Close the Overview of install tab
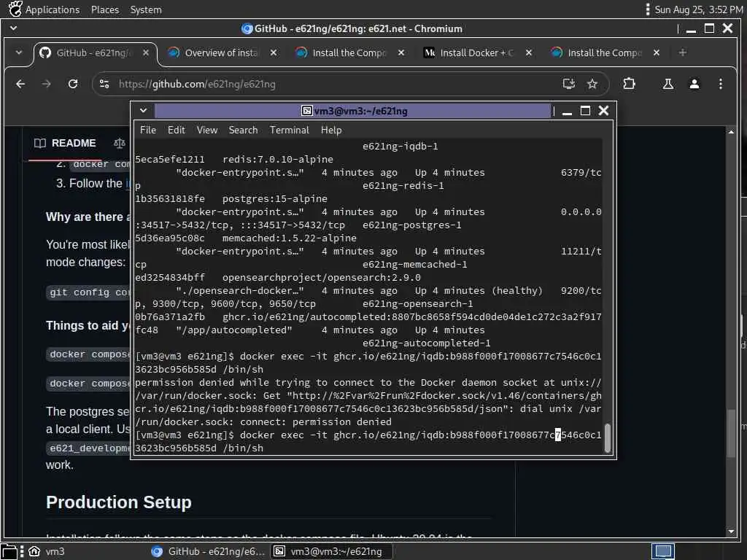Screen dimensions: 747x560 pos(274,52)
